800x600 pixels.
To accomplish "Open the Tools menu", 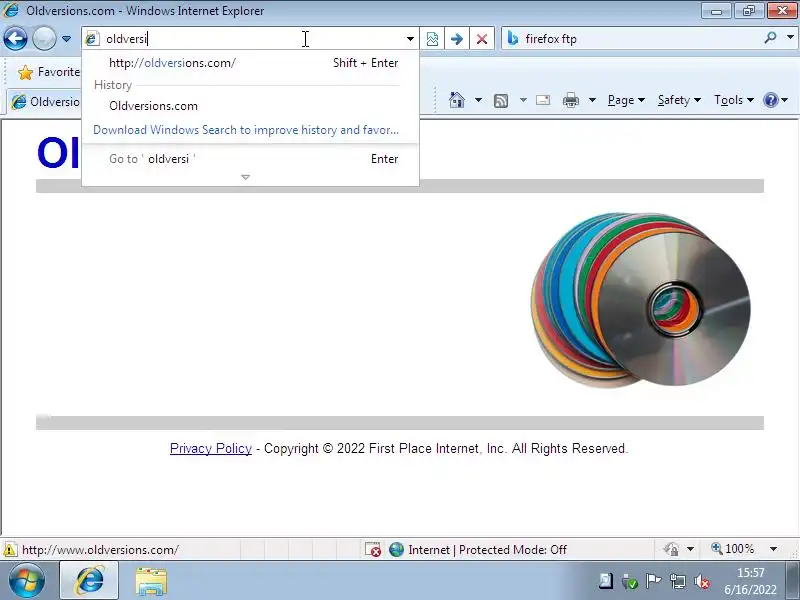I will point(734,100).
